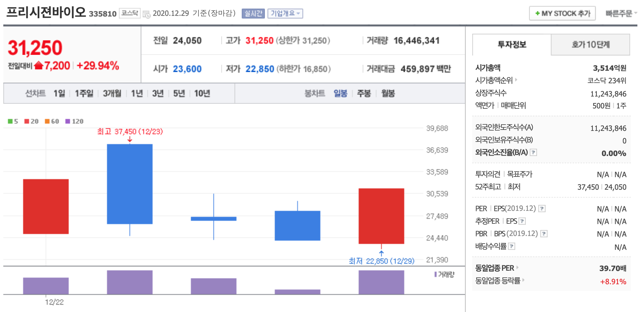The width and height of the screenshot is (644, 312).
Task: Open the 시가총액순위 link arrow
Action: [x=516, y=80]
